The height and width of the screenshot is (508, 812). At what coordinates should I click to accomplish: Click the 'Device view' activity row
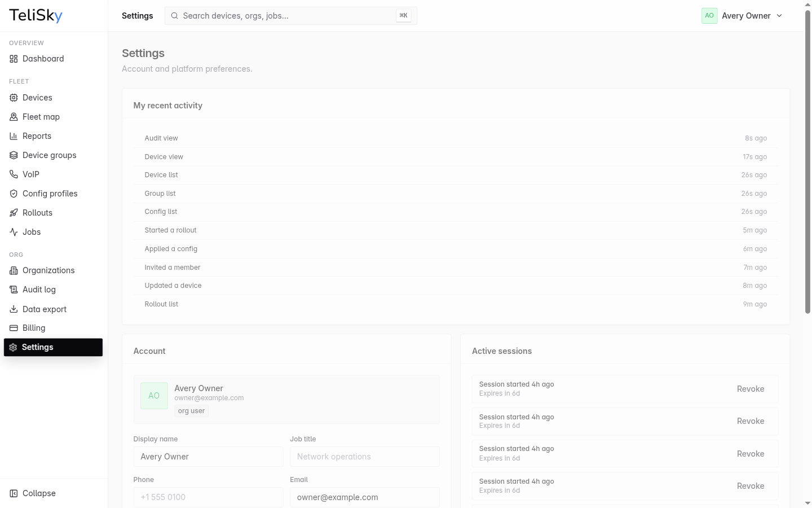456,157
